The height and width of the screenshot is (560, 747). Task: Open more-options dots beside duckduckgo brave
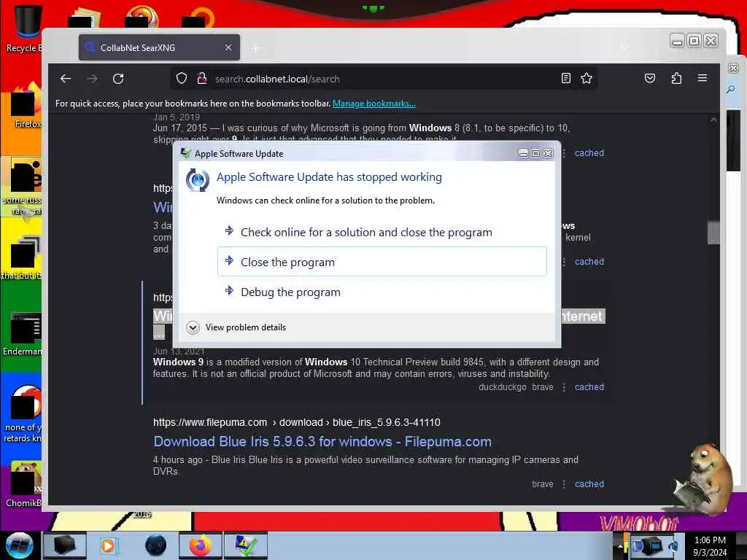tap(564, 387)
